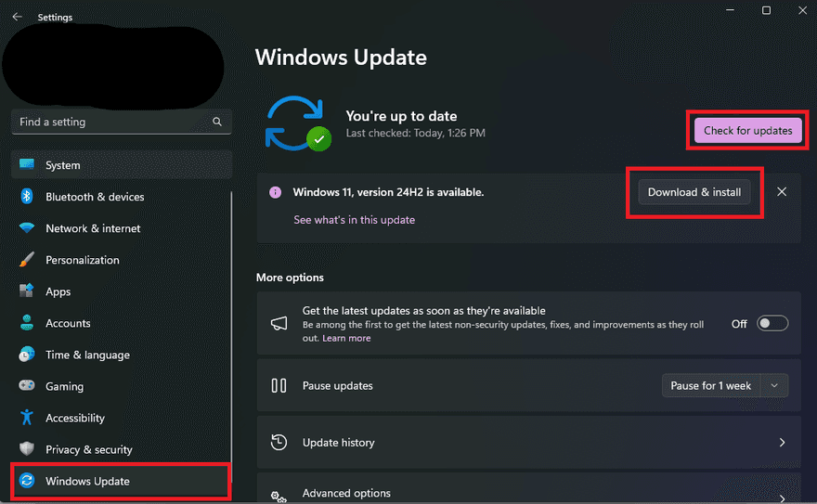Click Pause for 1 week button
The height and width of the screenshot is (504, 817).
[711, 386]
